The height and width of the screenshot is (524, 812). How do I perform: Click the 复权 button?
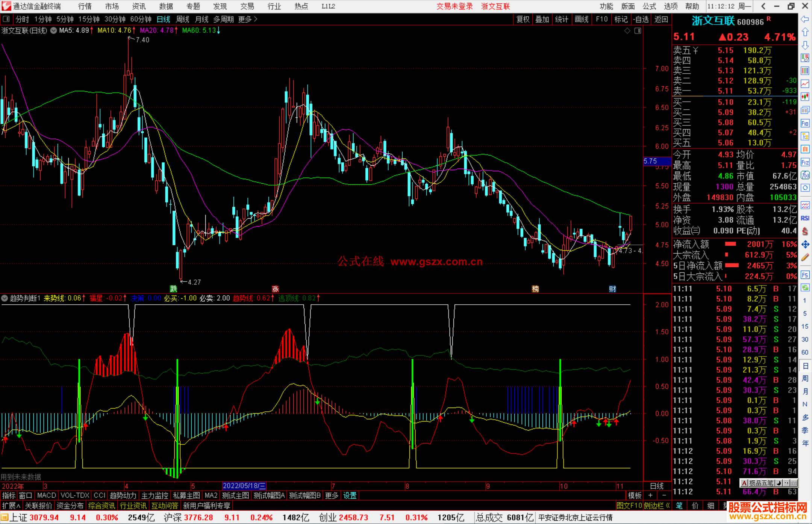(523, 19)
